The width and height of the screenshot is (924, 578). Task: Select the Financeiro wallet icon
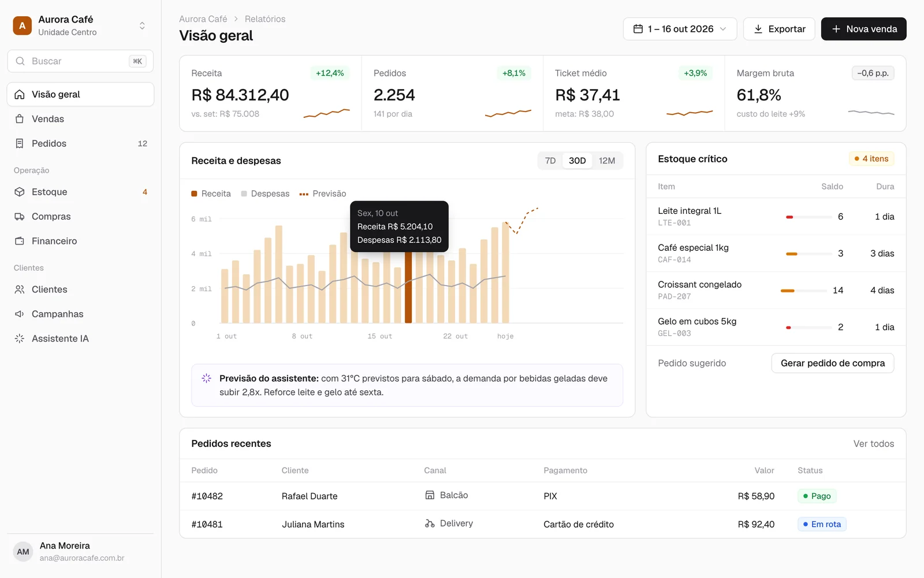coord(20,241)
